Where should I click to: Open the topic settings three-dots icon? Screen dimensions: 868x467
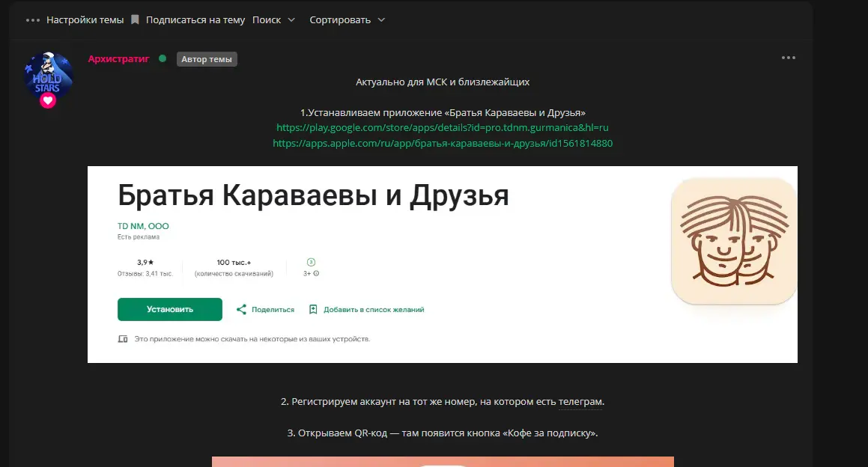[x=33, y=20]
